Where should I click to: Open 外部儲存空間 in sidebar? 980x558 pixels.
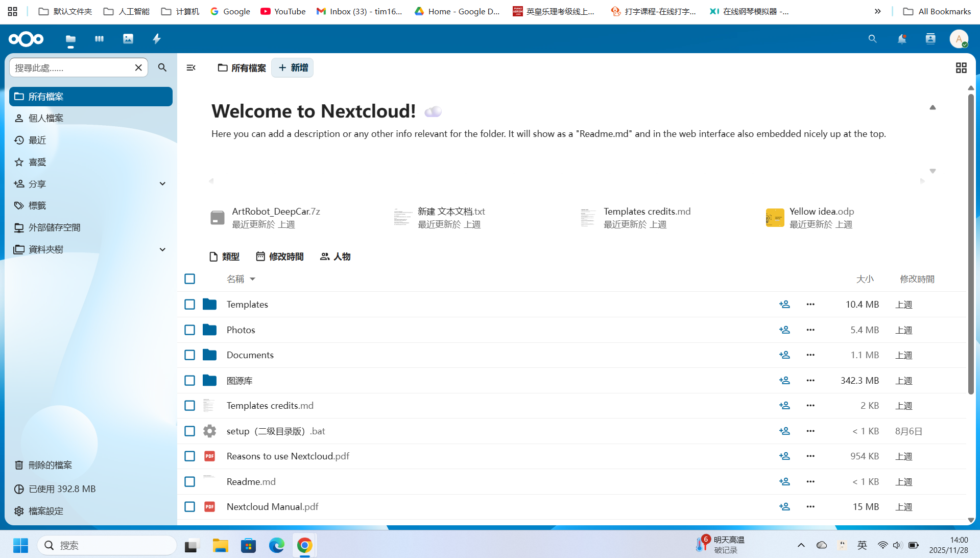point(91,227)
